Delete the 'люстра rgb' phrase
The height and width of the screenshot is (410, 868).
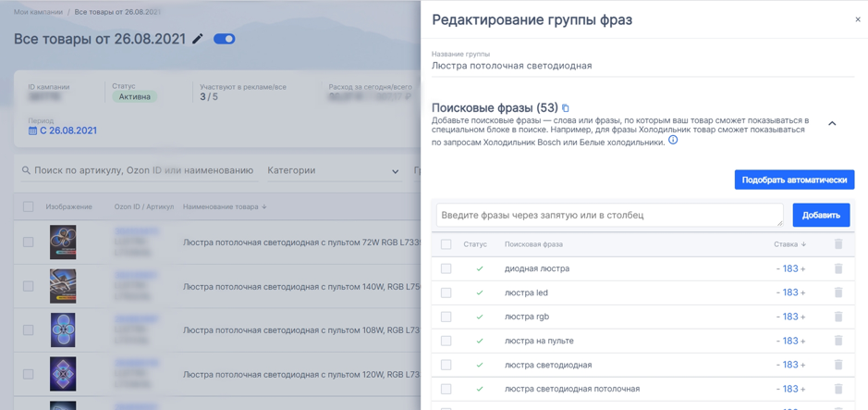[838, 317]
